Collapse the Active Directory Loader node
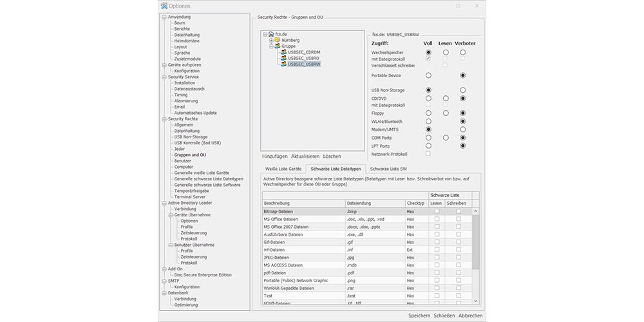Viewport: 644px width, 322px height. [164, 203]
